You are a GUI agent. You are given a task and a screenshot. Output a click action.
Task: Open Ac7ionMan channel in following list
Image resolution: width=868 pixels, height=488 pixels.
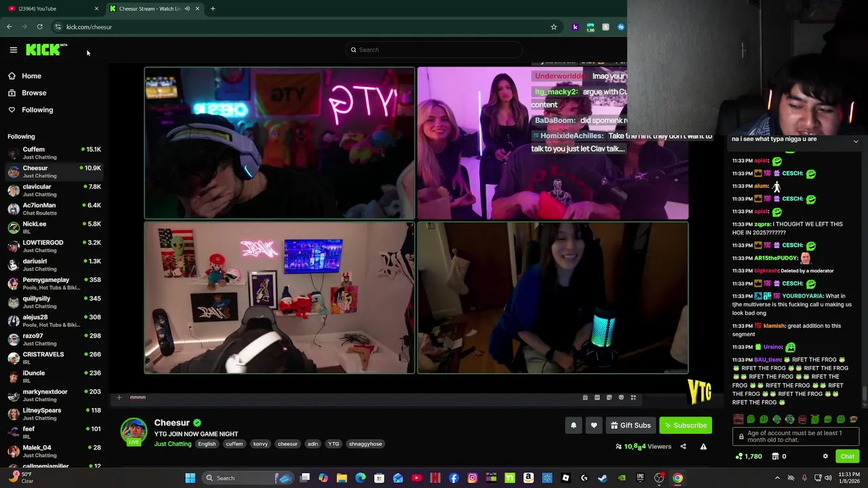tap(54, 209)
